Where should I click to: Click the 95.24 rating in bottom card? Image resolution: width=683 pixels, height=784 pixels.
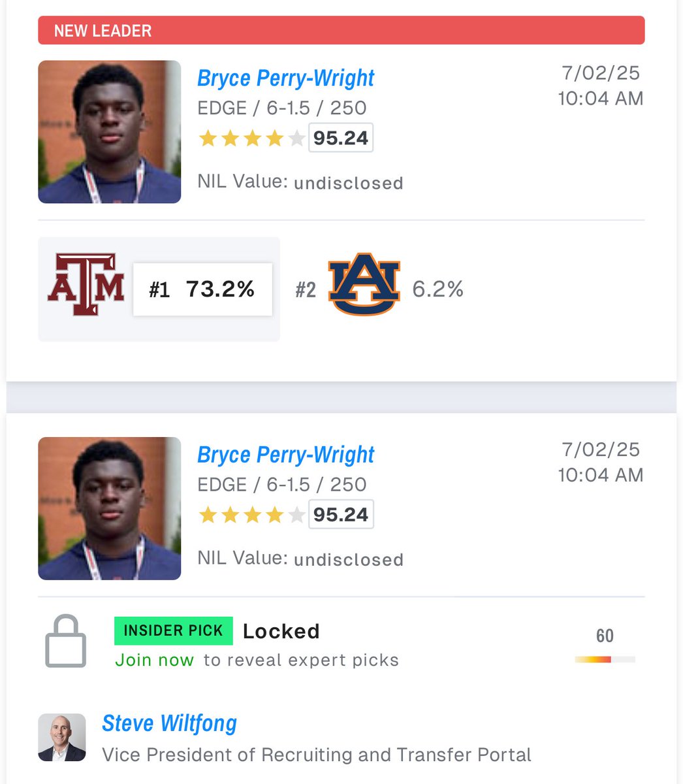(340, 515)
